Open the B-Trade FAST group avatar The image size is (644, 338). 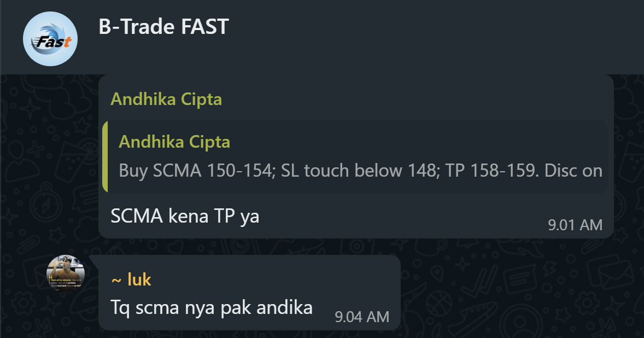click(50, 39)
